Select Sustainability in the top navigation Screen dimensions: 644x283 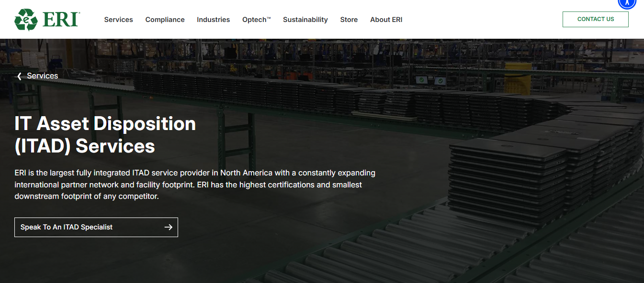point(305,20)
